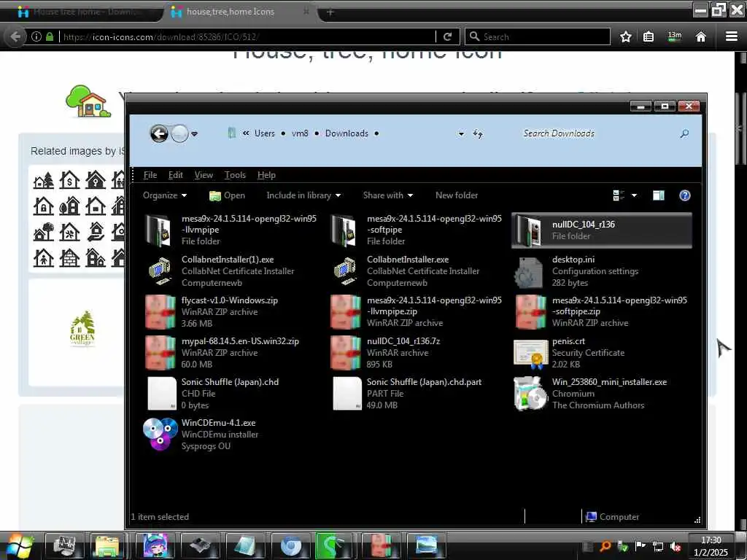This screenshot has width=747, height=560.
Task: Expand the Explorer address bar history dropdown
Action: [x=461, y=134]
